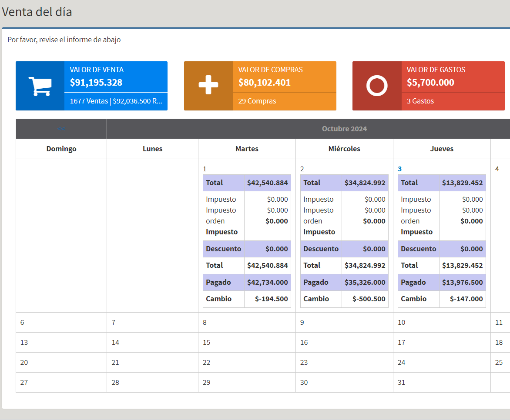This screenshot has width=510, height=420.
Task: Click the shopping cart icon for sales
Action: [x=40, y=86]
